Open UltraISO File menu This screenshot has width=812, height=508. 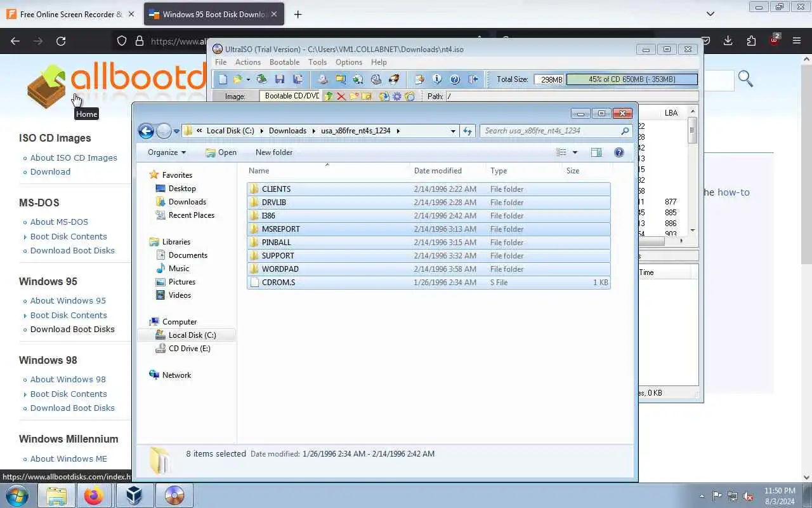pos(221,62)
